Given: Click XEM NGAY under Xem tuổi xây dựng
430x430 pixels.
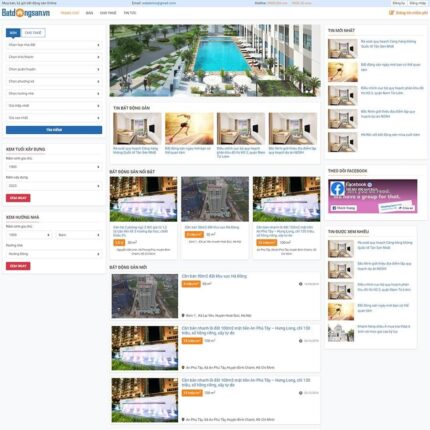Looking at the screenshot, I should pos(18,198).
